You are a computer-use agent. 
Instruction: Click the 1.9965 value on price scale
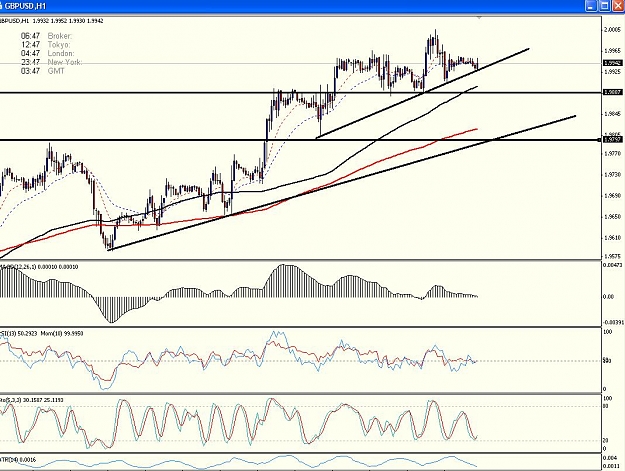[x=613, y=51]
